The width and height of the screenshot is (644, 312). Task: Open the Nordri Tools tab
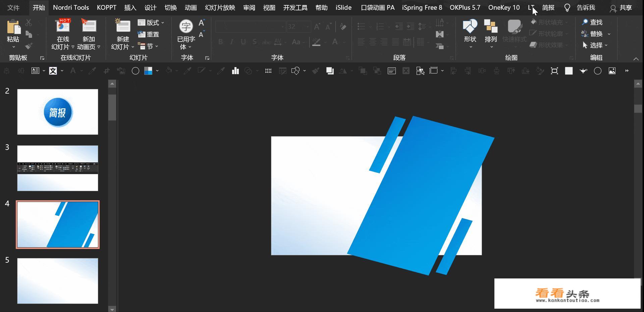[71, 7]
